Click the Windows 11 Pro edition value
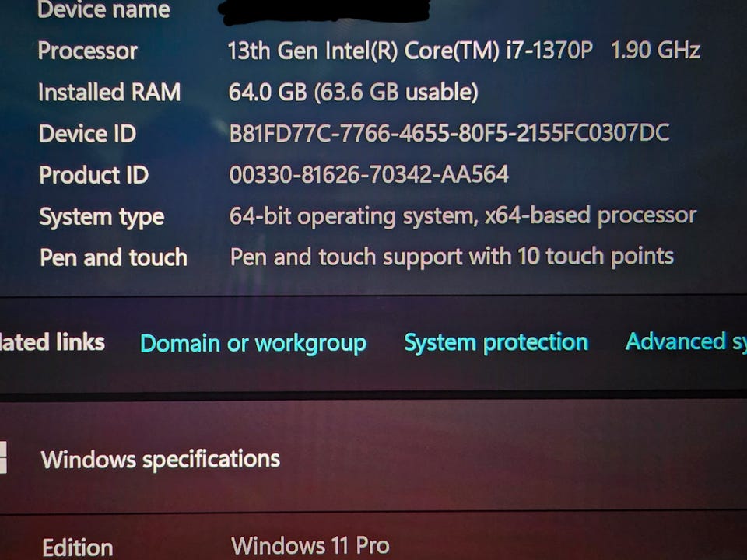The image size is (747, 560). pos(310,545)
